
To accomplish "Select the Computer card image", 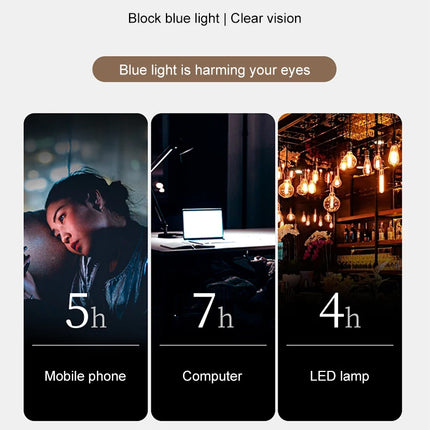I will pyautogui.click(x=213, y=267).
